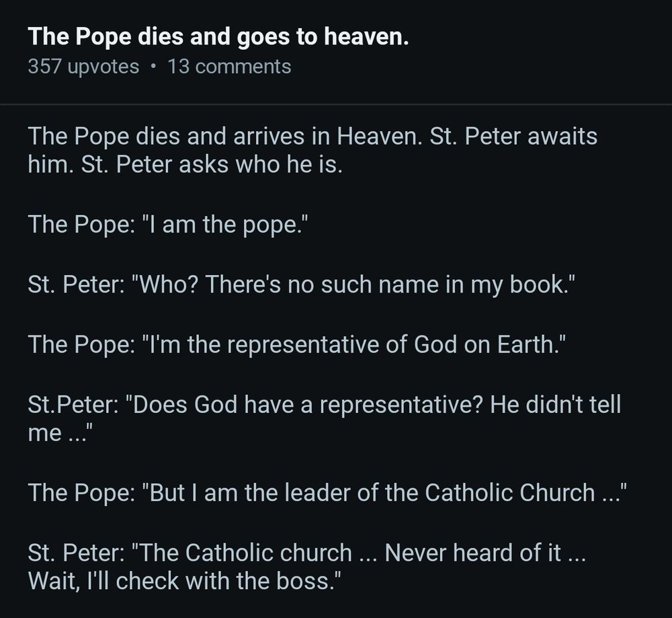Click the line 'Does God have a representative?'
Screen dimensions: 672x618
tap(304, 404)
